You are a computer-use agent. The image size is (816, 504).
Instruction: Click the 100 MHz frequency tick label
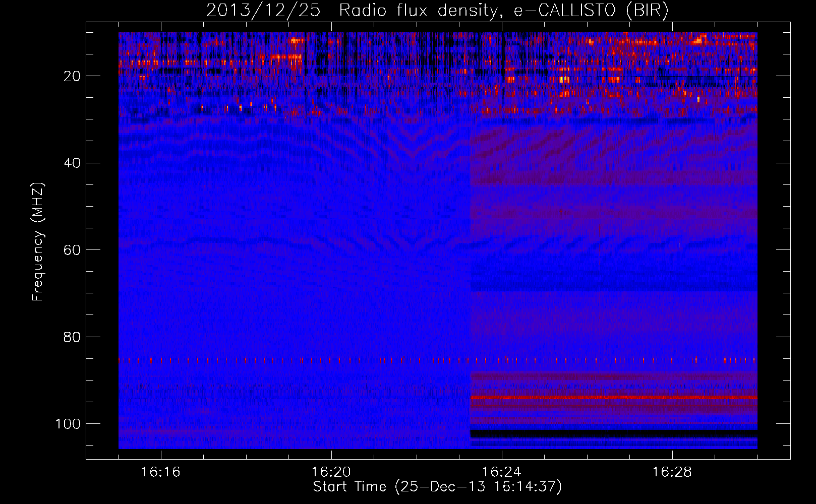(68, 424)
